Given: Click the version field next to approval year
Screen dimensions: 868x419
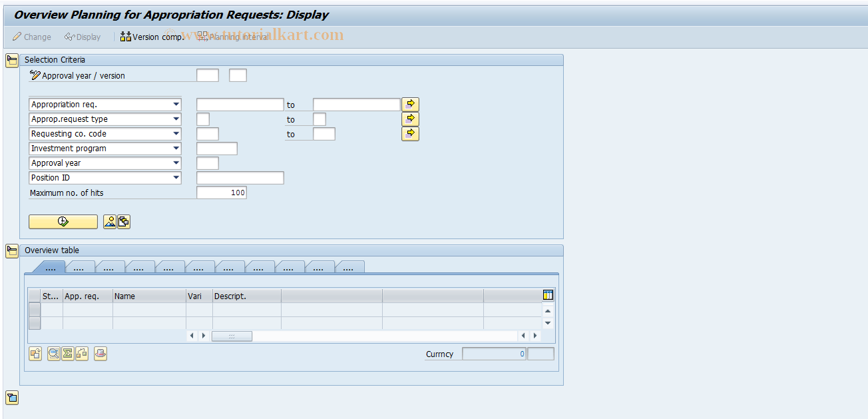Looking at the screenshot, I should click(x=238, y=75).
